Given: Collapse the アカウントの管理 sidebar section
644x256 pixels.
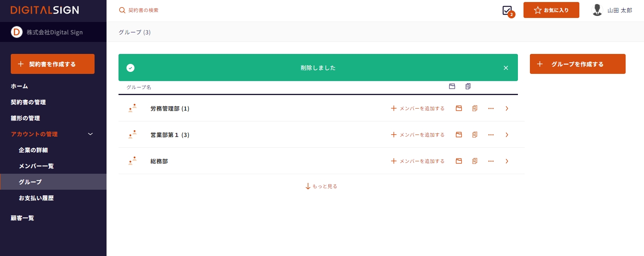Looking at the screenshot, I should [90, 134].
